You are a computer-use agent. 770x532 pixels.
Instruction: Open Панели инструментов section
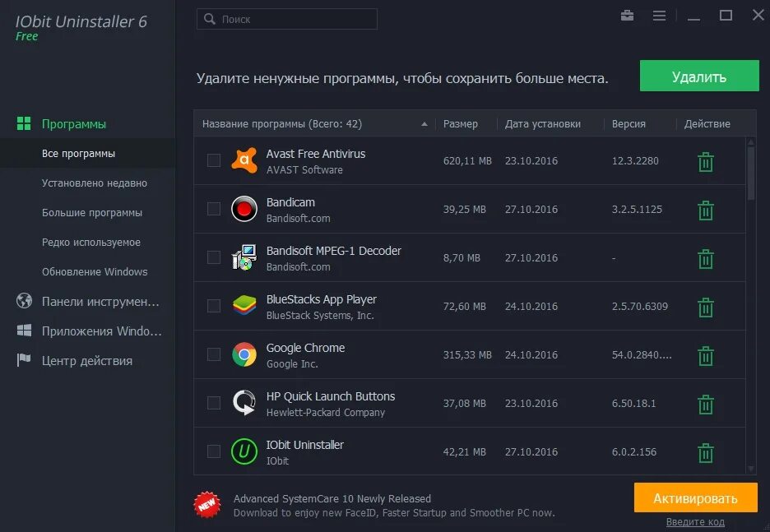(x=100, y=301)
